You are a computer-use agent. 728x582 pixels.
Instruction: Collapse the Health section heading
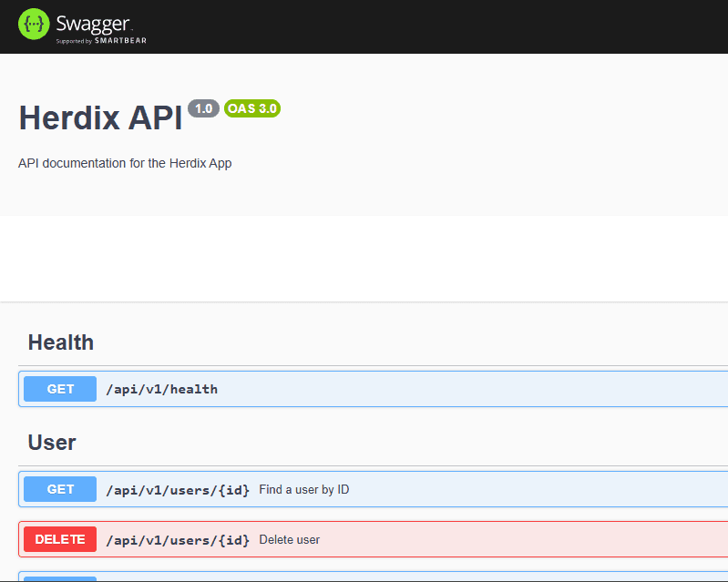click(x=61, y=342)
